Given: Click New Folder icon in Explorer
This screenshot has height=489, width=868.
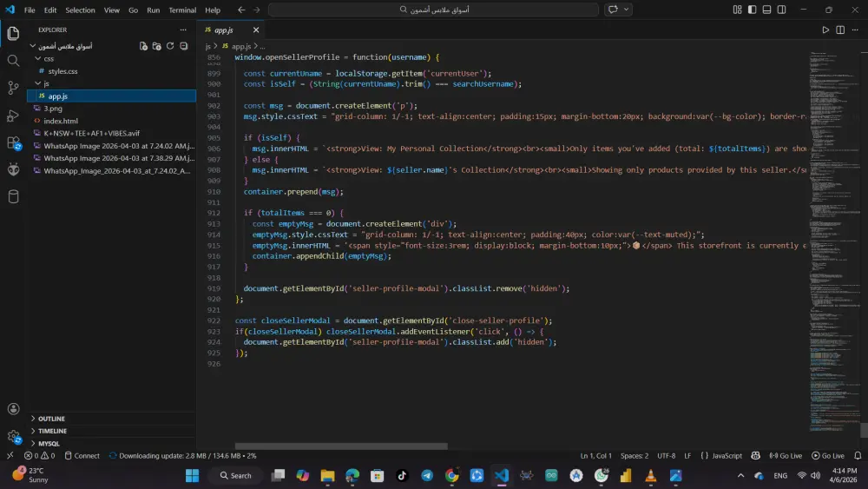Looking at the screenshot, I should (156, 46).
